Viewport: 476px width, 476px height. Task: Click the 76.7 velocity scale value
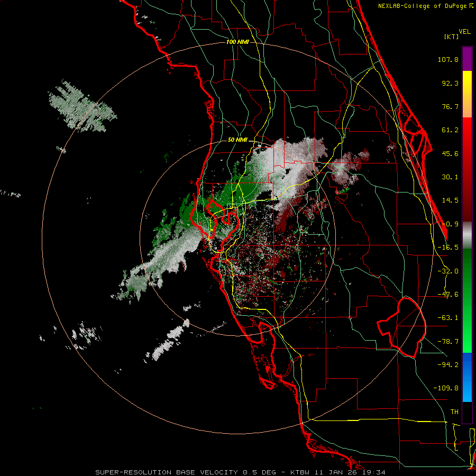(x=450, y=106)
